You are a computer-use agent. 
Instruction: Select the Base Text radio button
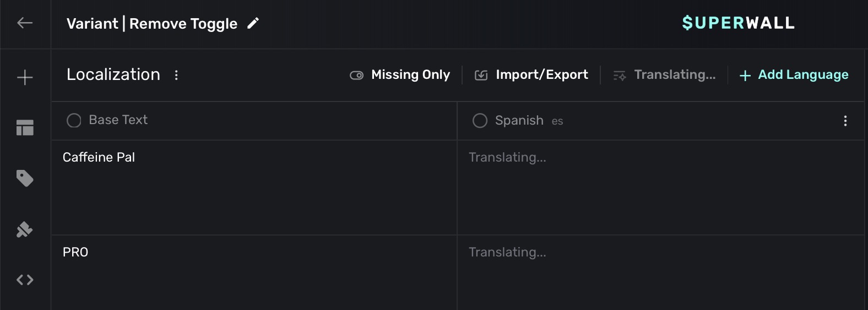click(74, 120)
